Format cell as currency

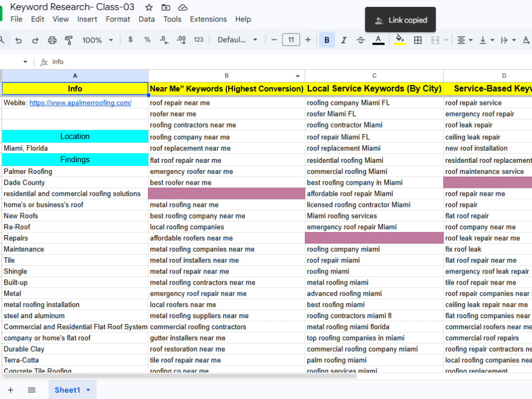(x=130, y=40)
